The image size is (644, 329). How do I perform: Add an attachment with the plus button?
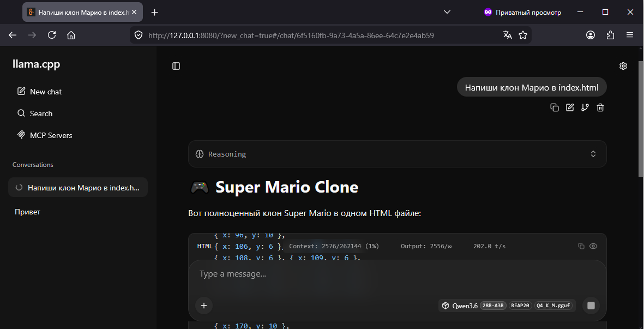204,305
